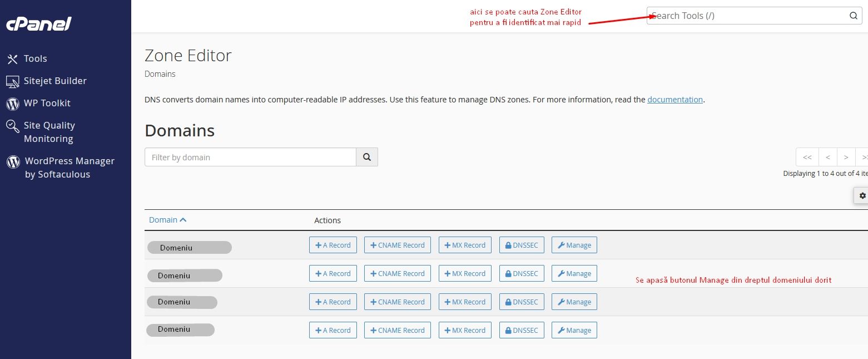
Task: Click Manage in the second domain row
Action: (574, 273)
